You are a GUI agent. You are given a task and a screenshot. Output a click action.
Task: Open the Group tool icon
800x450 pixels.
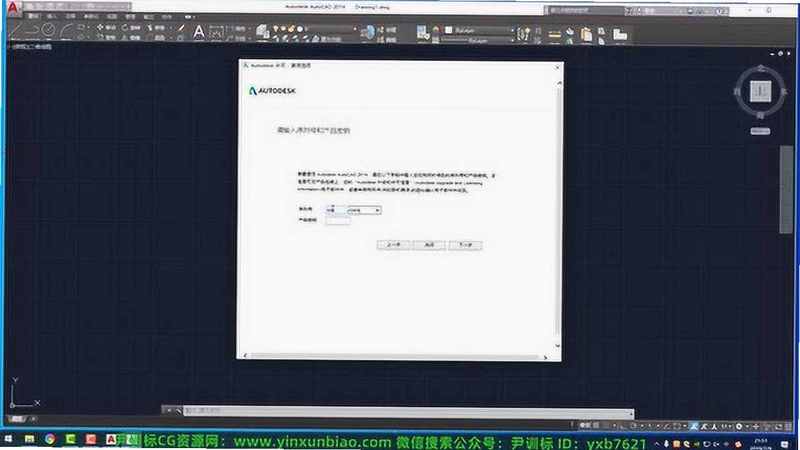point(523,34)
